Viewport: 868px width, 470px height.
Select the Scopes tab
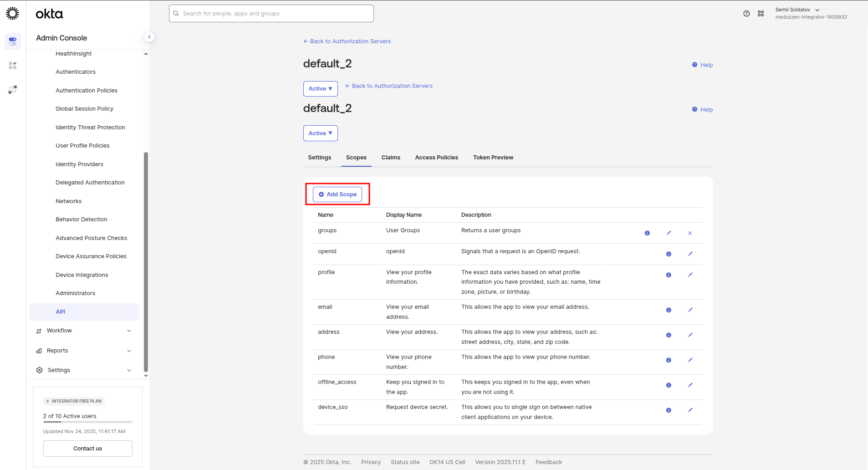tap(356, 158)
